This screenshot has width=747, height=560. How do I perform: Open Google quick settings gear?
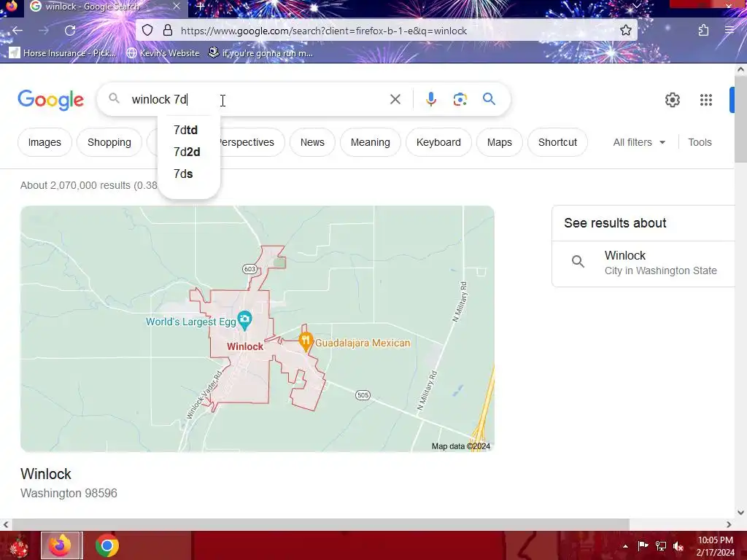(672, 100)
